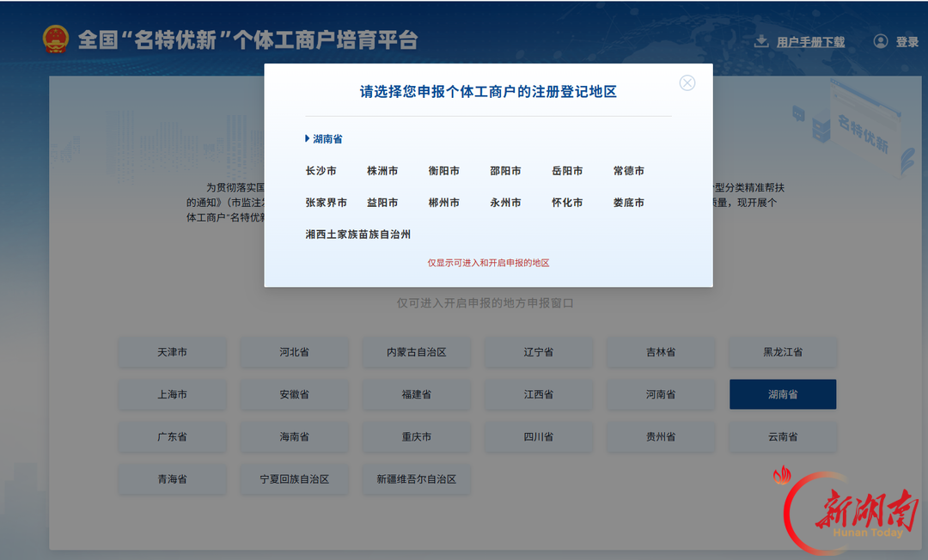
Task: Click the highlighted 湖南省 button
Action: tap(783, 394)
